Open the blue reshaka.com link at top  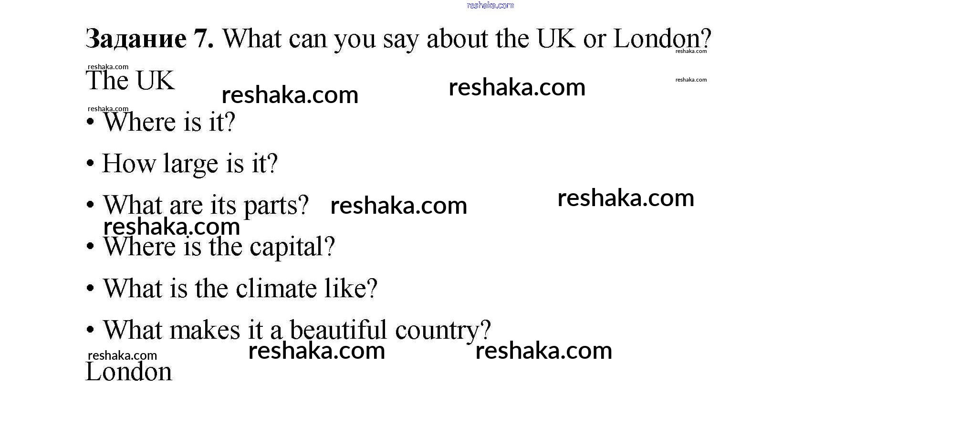(x=490, y=5)
